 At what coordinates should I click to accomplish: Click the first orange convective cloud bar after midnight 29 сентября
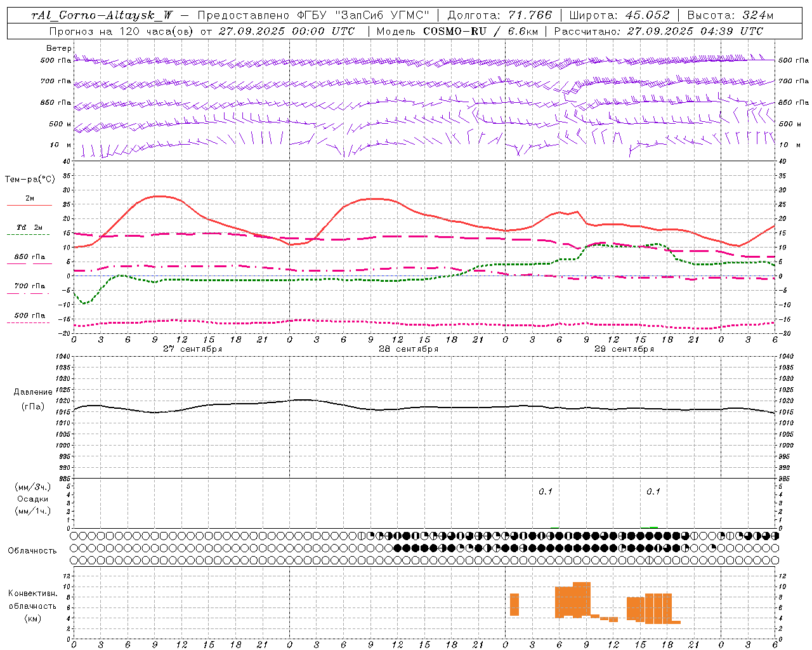(514, 604)
